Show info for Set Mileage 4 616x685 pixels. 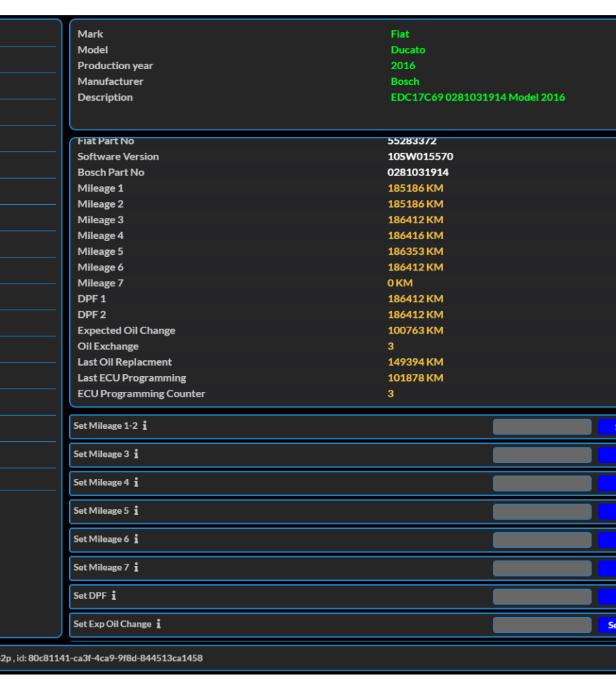[136, 482]
